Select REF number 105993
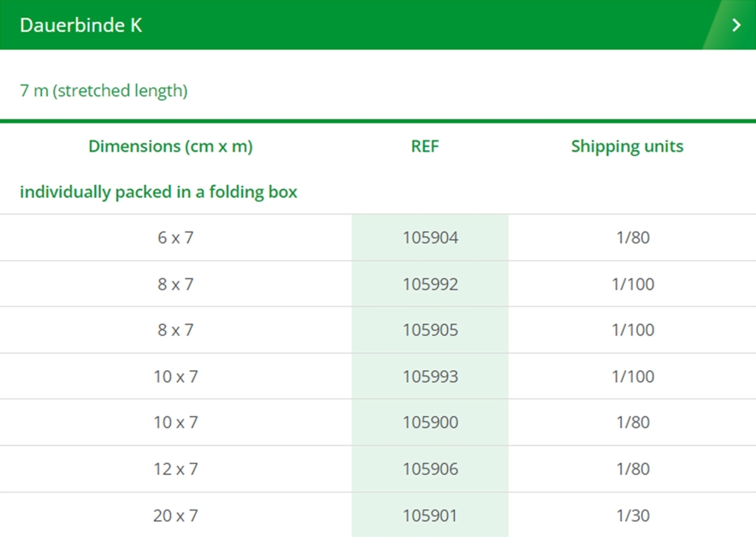Screen dimensions: 756x537 pyautogui.click(x=430, y=377)
